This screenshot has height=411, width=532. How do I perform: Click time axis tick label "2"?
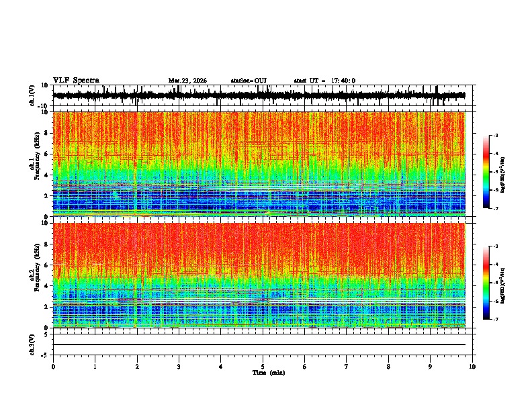pos(137,367)
